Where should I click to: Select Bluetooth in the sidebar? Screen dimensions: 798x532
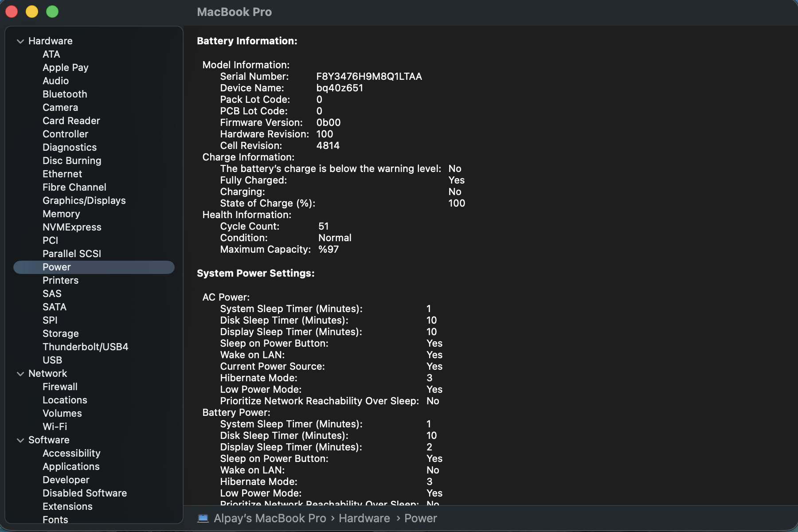(x=65, y=94)
